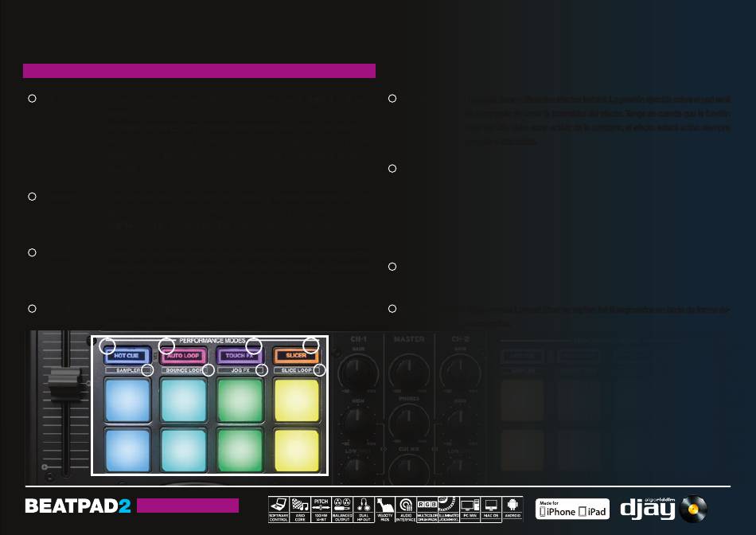756x535 pixels.
Task: Click the JOG FX label
Action: pyautogui.click(x=240, y=370)
